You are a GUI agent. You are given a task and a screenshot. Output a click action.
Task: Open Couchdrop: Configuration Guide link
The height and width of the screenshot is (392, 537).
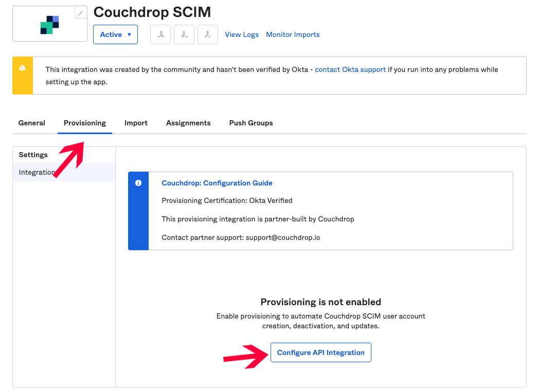coord(217,183)
